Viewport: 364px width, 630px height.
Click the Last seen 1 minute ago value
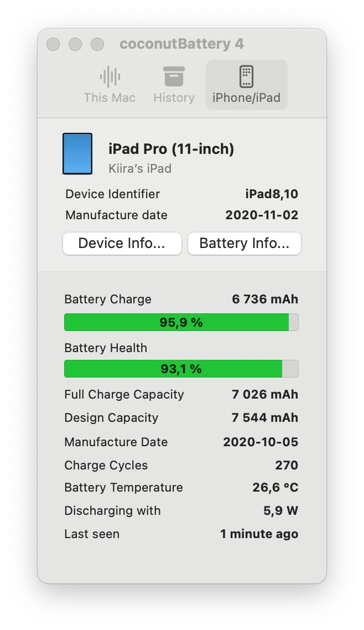259,534
